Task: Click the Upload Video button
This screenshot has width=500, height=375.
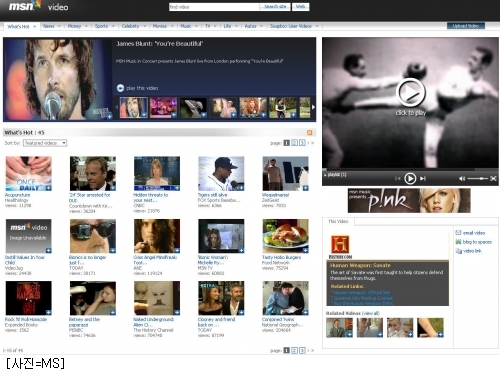Action: (466, 26)
